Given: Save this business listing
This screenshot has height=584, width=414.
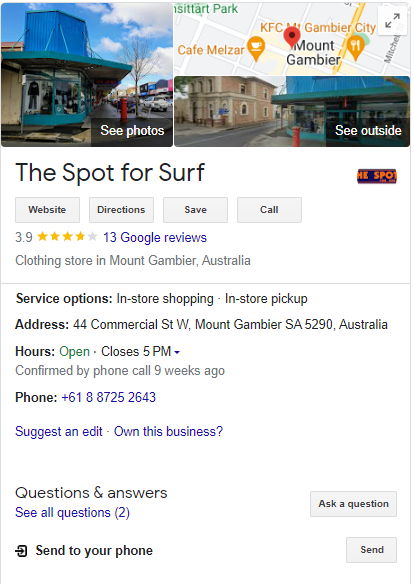Looking at the screenshot, I should 195,210.
